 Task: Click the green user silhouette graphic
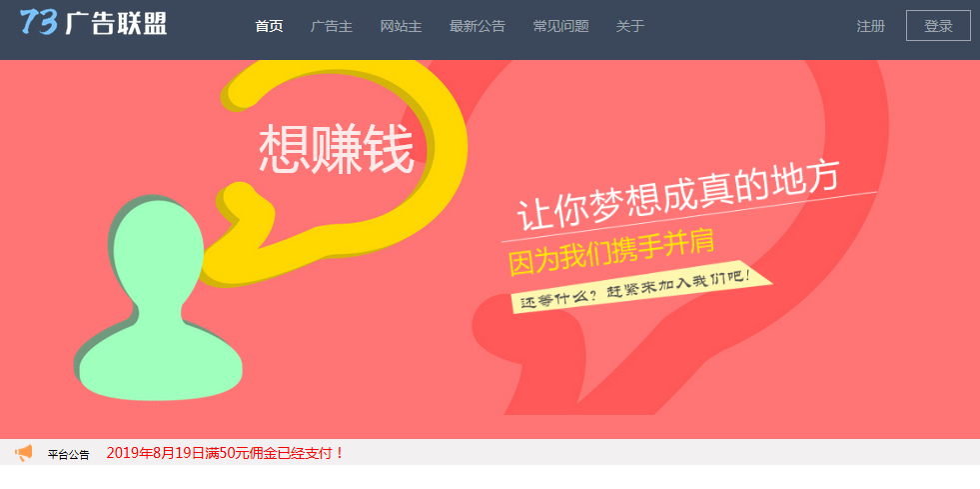pyautogui.click(x=158, y=298)
